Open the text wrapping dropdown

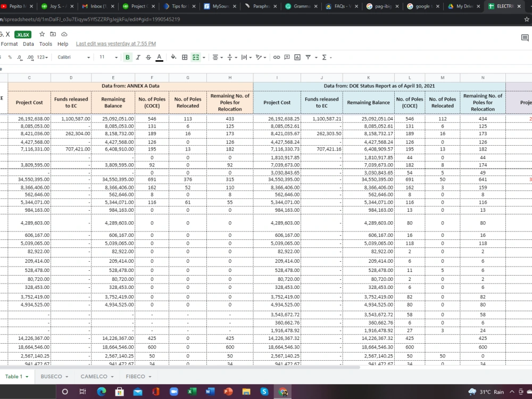[x=246, y=57]
